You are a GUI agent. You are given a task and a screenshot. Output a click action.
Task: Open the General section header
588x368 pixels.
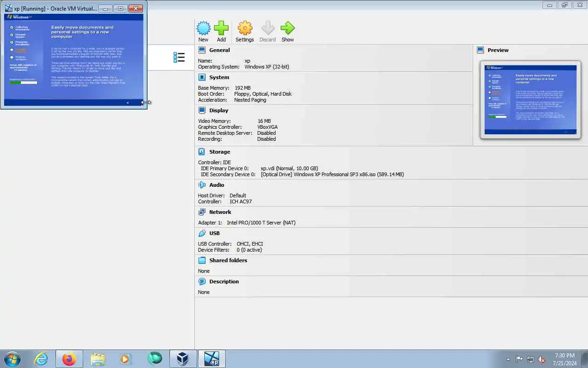click(x=219, y=50)
